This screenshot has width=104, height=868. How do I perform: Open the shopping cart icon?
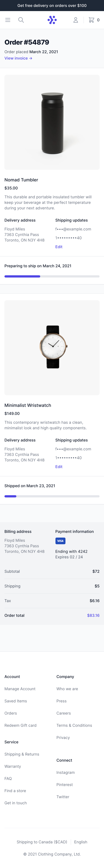(91, 20)
